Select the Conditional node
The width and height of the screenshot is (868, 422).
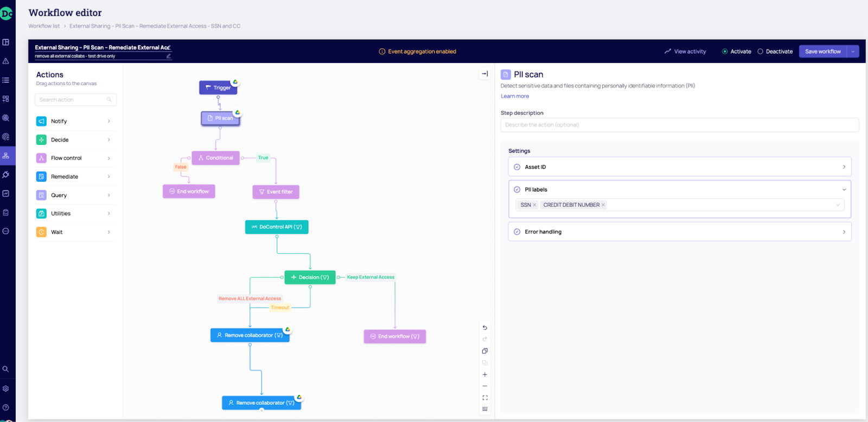[215, 158]
